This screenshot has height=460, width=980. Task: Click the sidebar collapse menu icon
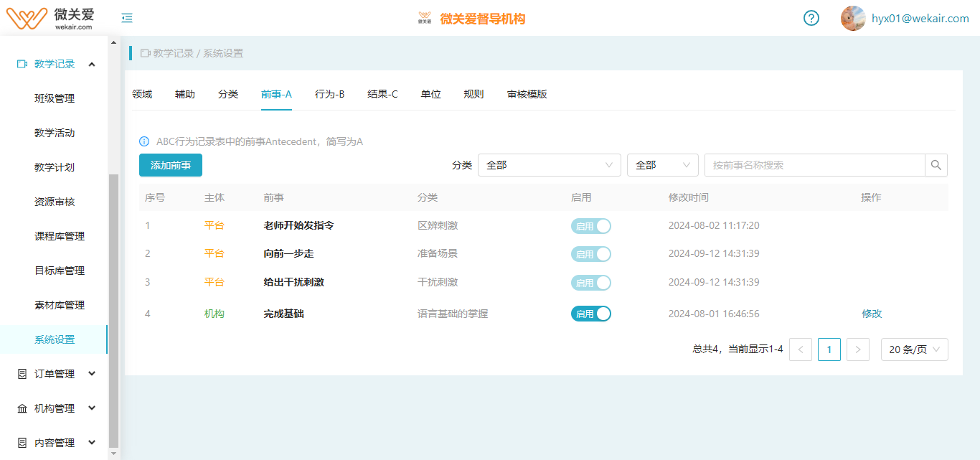pyautogui.click(x=127, y=18)
